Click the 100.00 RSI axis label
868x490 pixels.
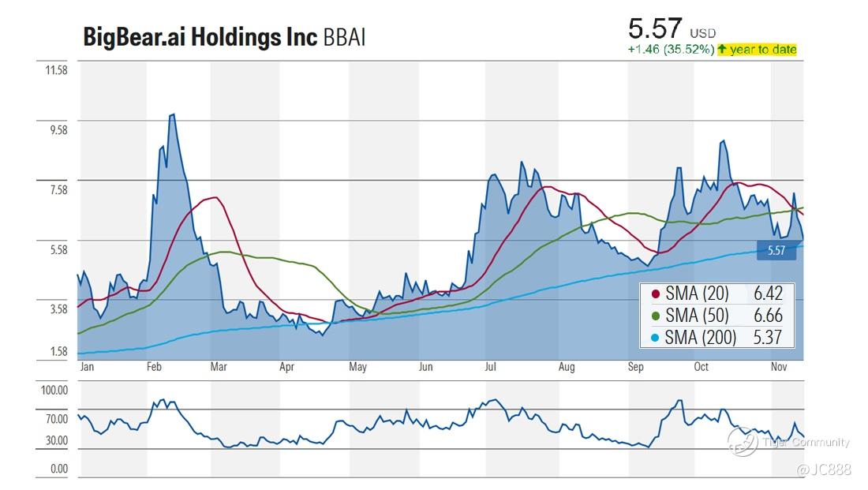click(54, 391)
